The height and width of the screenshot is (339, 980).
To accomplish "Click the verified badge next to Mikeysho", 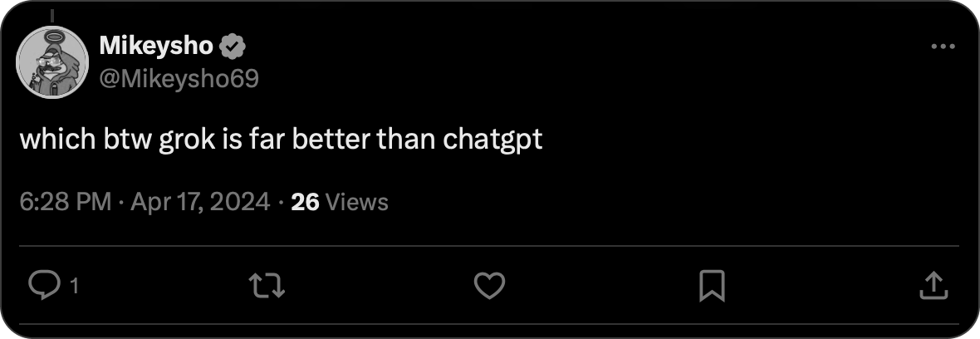I will [231, 48].
